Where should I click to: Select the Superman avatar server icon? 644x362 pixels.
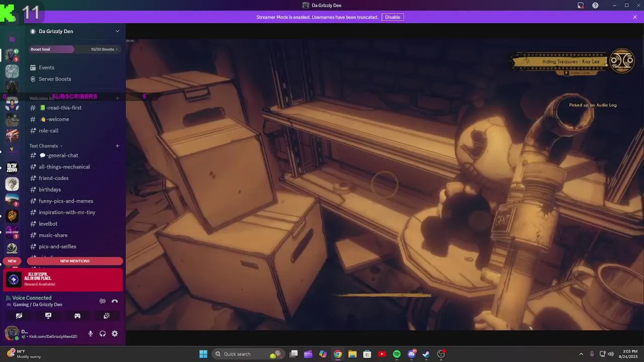(12, 103)
